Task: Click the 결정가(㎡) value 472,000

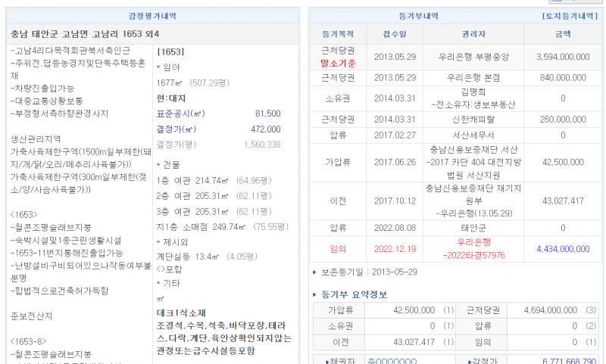Action: pyautogui.click(x=265, y=129)
